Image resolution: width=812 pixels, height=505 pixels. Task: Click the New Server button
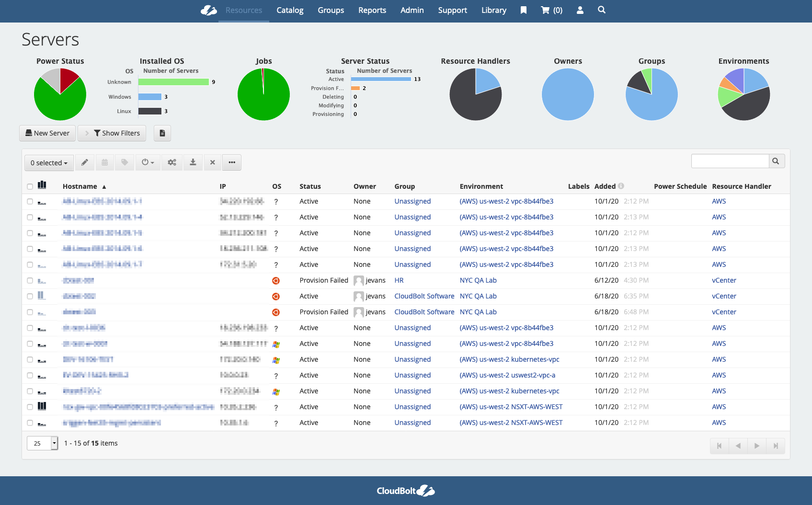47,133
